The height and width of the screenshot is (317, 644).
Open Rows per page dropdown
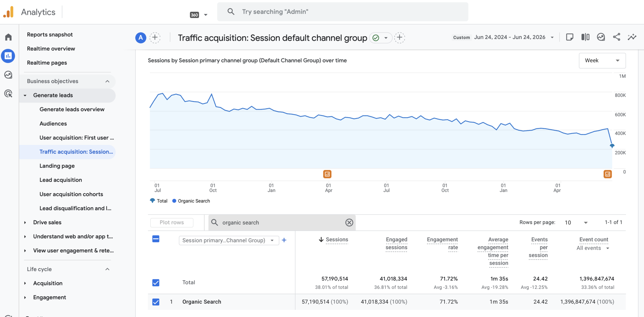point(576,222)
